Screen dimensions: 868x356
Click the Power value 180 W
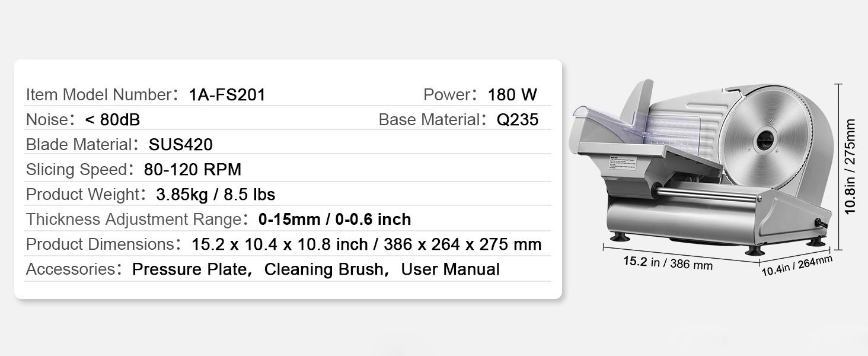(512, 95)
